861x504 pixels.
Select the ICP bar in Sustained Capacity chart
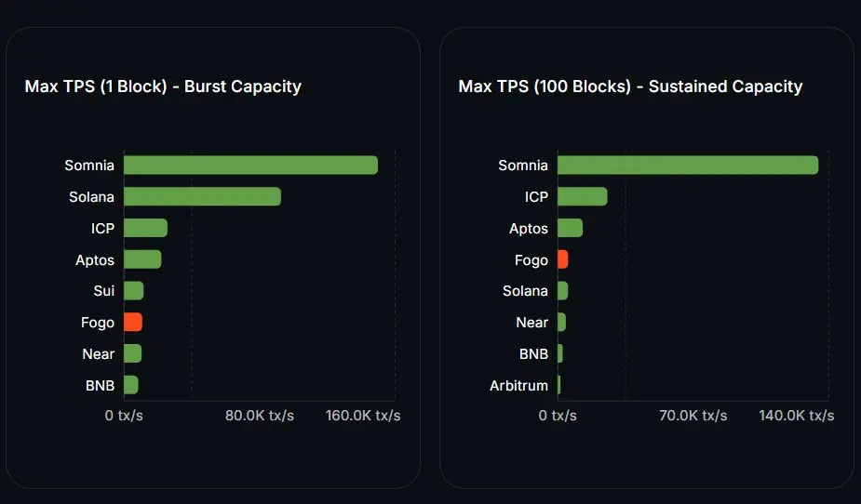[x=583, y=197]
